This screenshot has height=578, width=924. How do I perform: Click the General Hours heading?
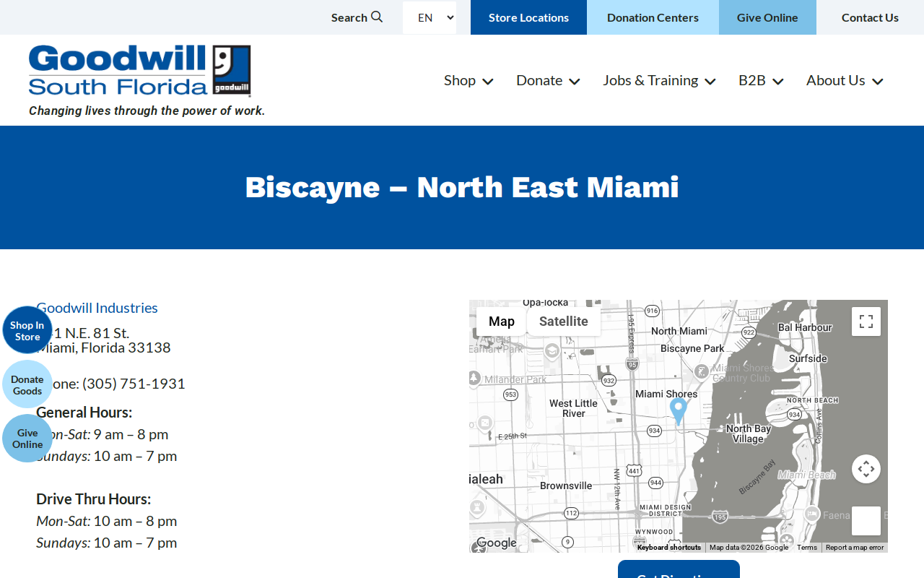[x=84, y=413]
